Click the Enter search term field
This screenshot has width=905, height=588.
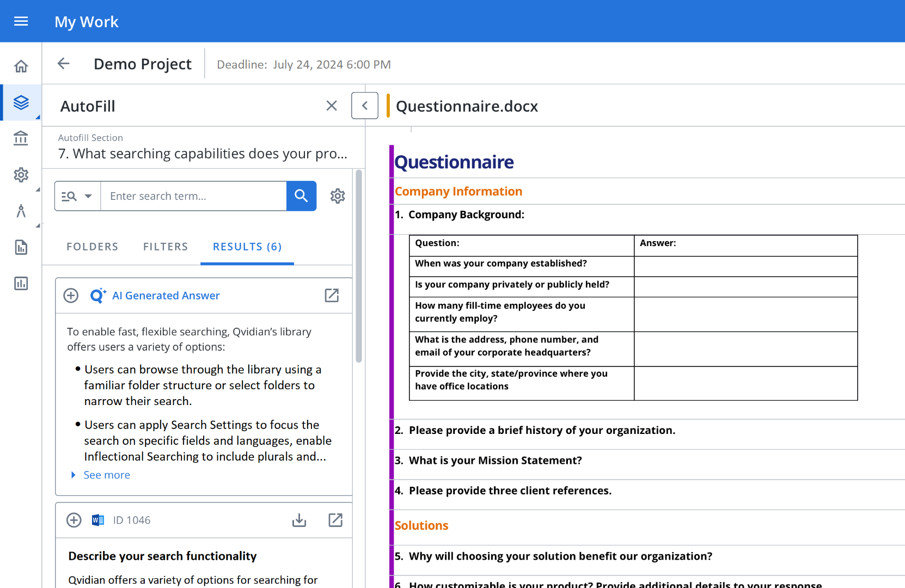click(x=193, y=196)
